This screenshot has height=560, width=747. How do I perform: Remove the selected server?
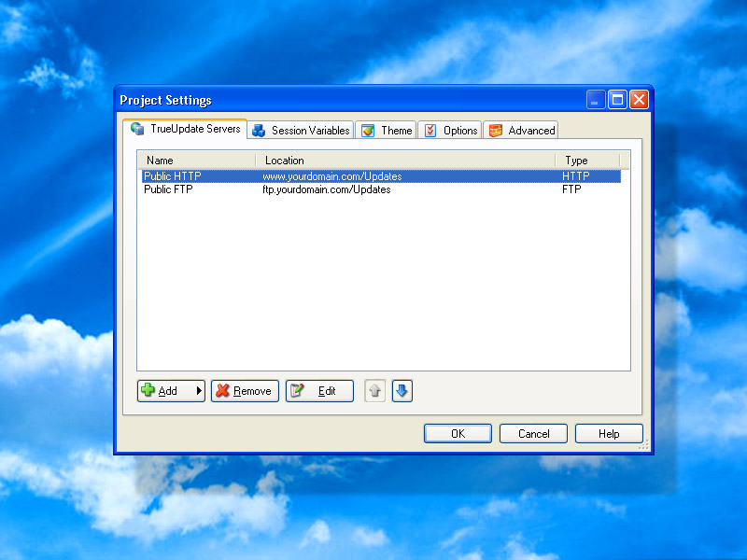(245, 391)
